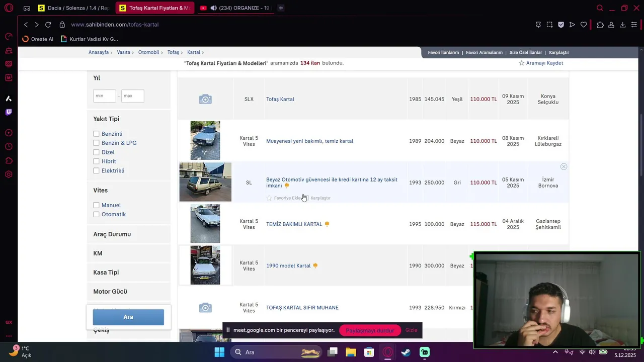Expand the Motor Gücü filter

tap(110, 292)
